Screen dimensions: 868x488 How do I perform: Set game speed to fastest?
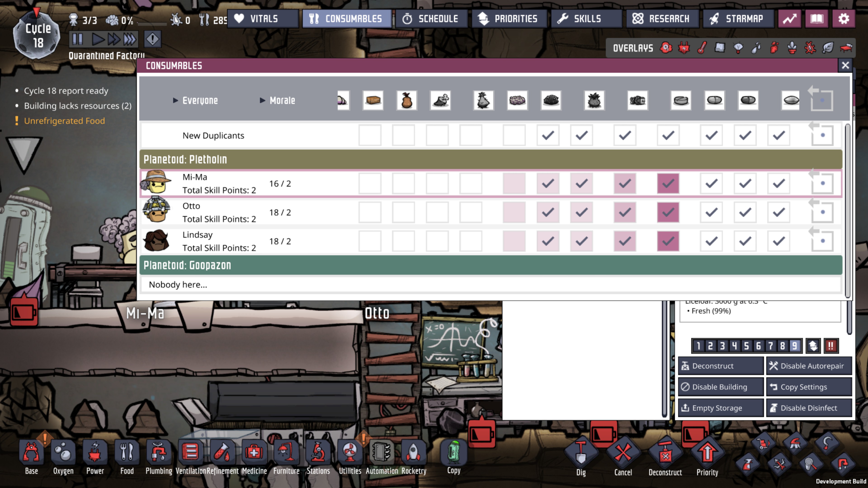pos(130,39)
